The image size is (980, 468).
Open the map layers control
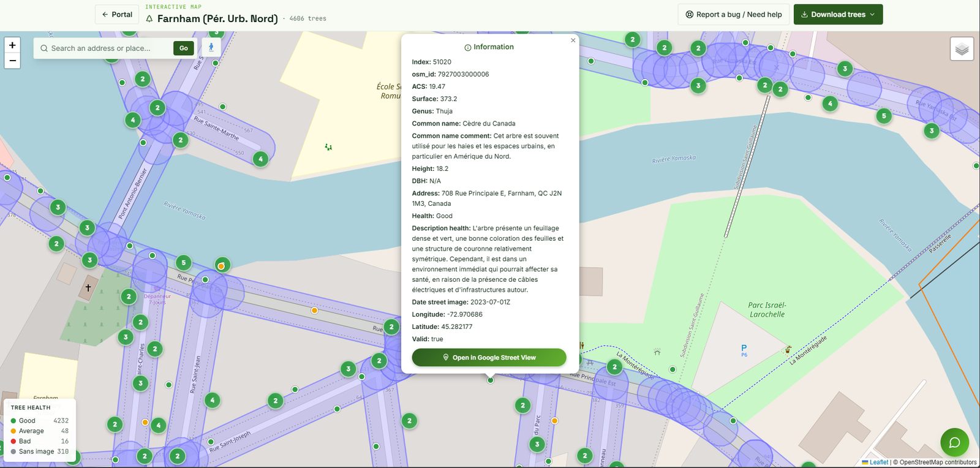(962, 49)
